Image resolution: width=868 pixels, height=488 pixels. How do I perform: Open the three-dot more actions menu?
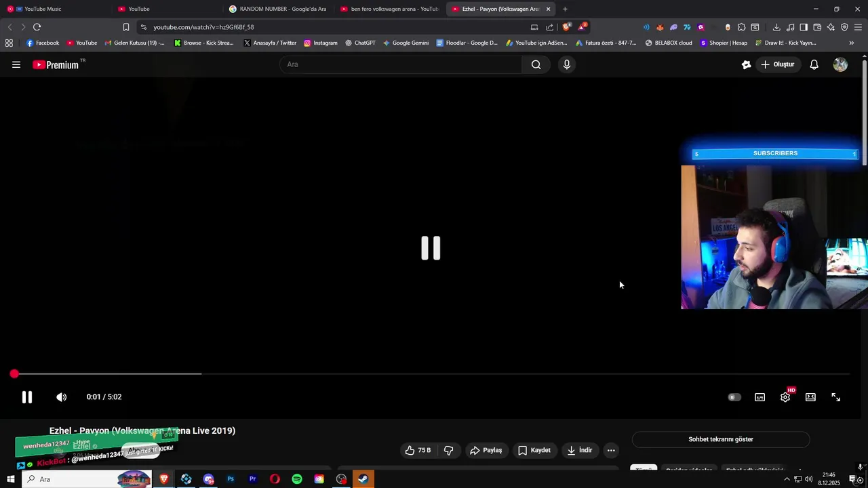(x=611, y=450)
